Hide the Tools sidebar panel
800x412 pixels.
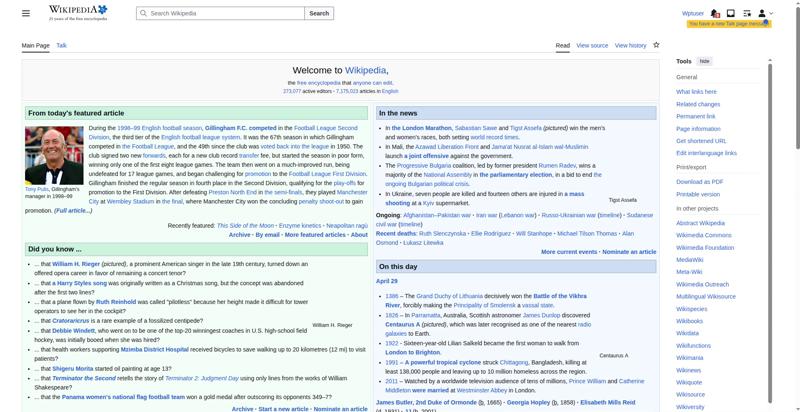pyautogui.click(x=705, y=61)
